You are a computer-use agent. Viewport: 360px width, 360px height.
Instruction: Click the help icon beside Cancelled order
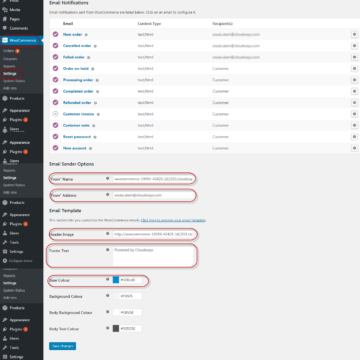pyautogui.click(x=95, y=46)
